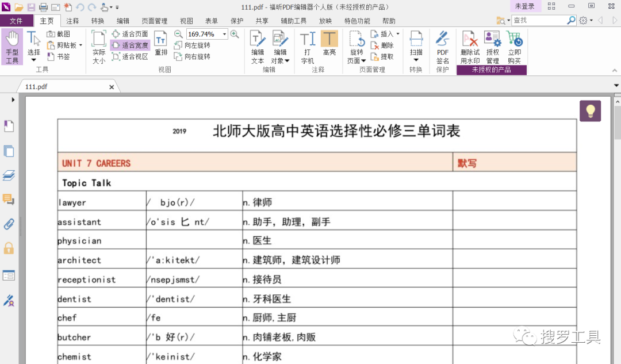Open the attachments paperclip panel
Viewport: 621px width, 364px height.
(9, 224)
